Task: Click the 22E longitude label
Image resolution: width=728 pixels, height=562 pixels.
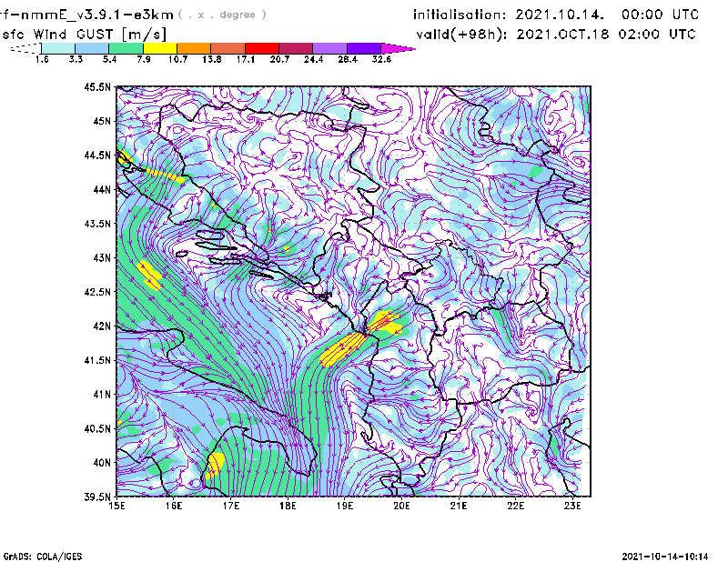Action: (x=515, y=506)
